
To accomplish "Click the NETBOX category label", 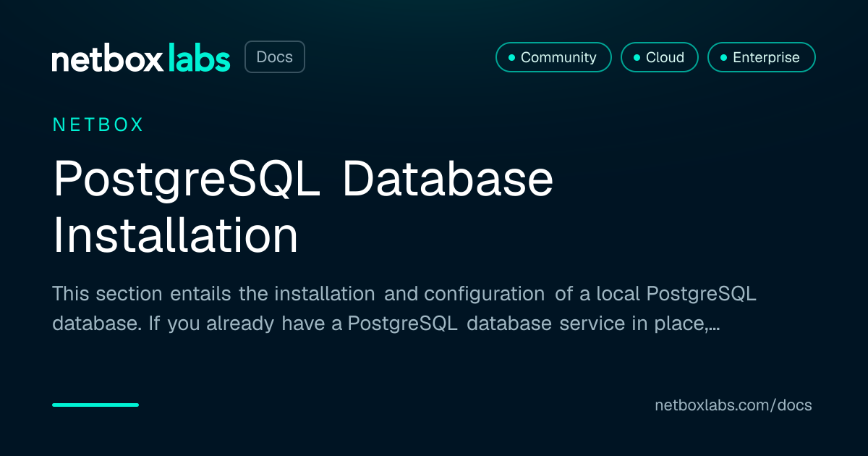I will (x=98, y=125).
